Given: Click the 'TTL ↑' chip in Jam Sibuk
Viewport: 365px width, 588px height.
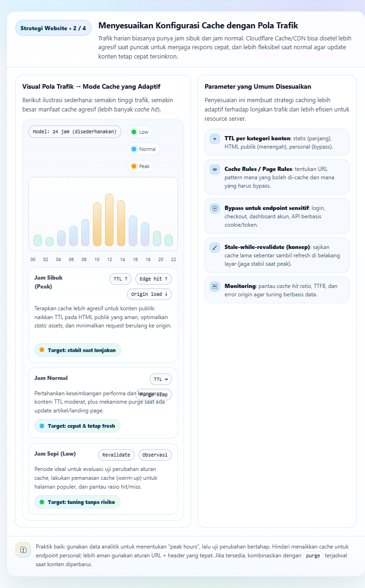Looking at the screenshot, I should pos(120,279).
